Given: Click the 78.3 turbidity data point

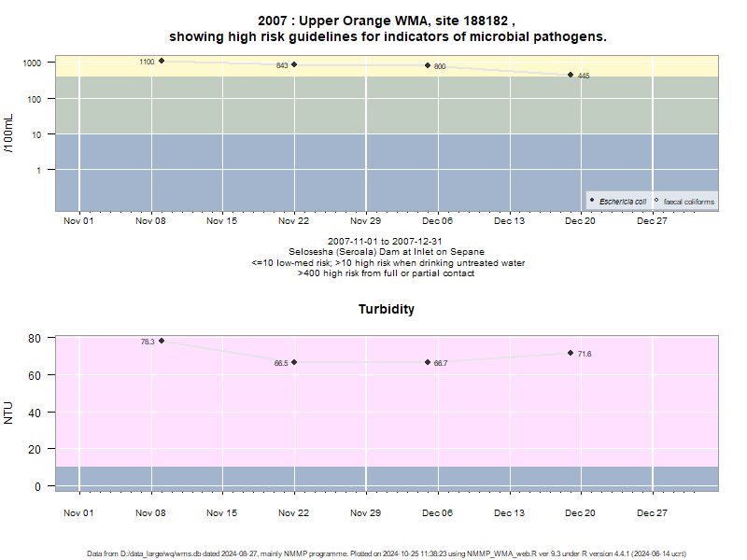Looking at the screenshot, I should tap(162, 341).
